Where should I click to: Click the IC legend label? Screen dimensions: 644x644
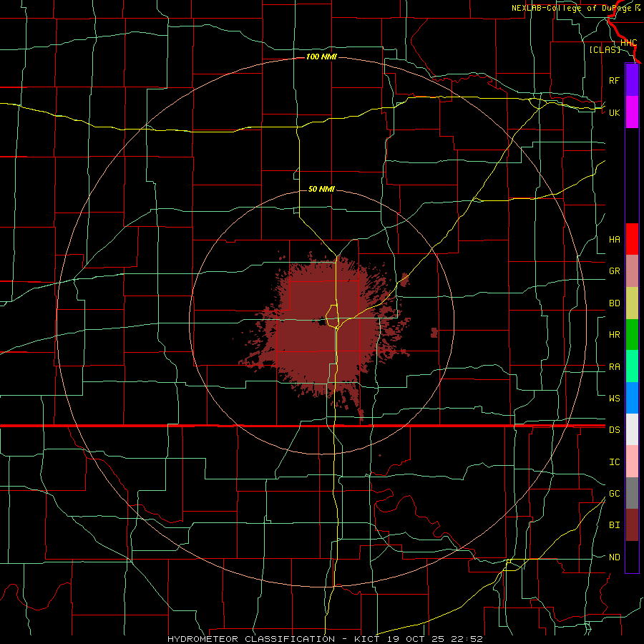click(x=614, y=462)
